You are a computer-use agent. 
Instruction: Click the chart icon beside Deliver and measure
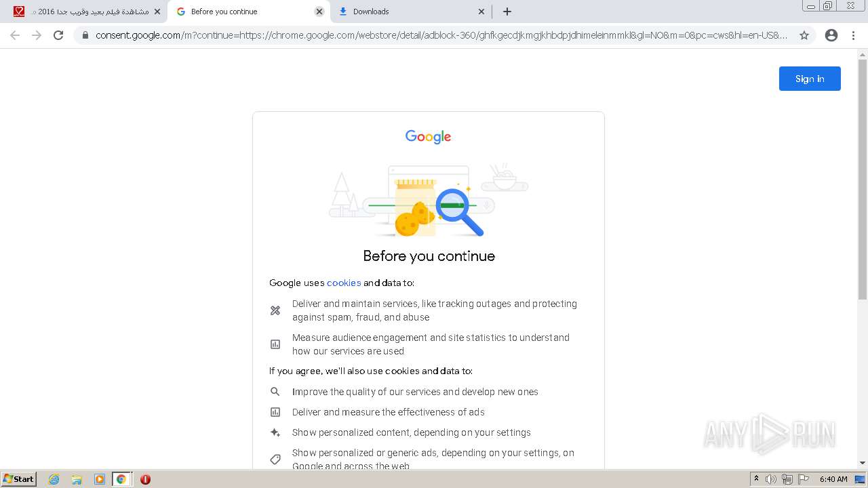275,412
